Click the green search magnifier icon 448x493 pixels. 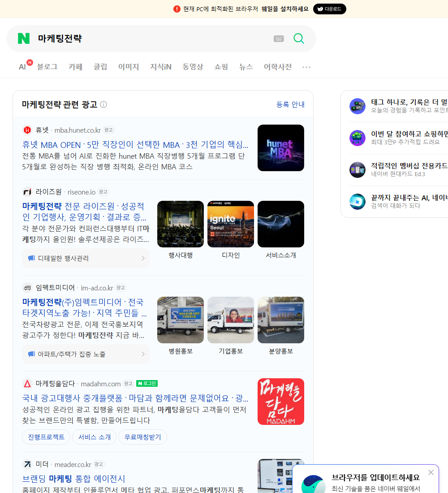pos(299,39)
